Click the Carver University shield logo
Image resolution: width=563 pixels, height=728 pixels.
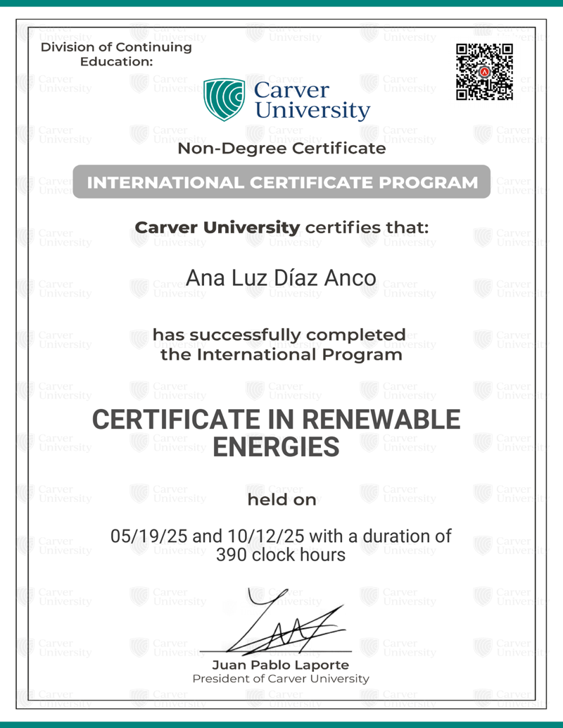(224, 99)
